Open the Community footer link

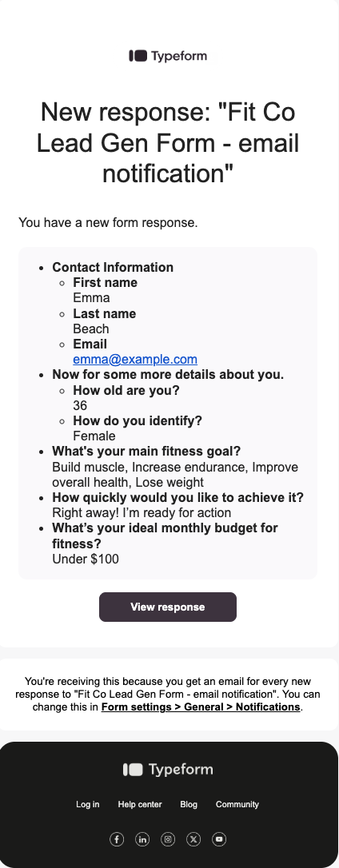pyautogui.click(x=237, y=804)
